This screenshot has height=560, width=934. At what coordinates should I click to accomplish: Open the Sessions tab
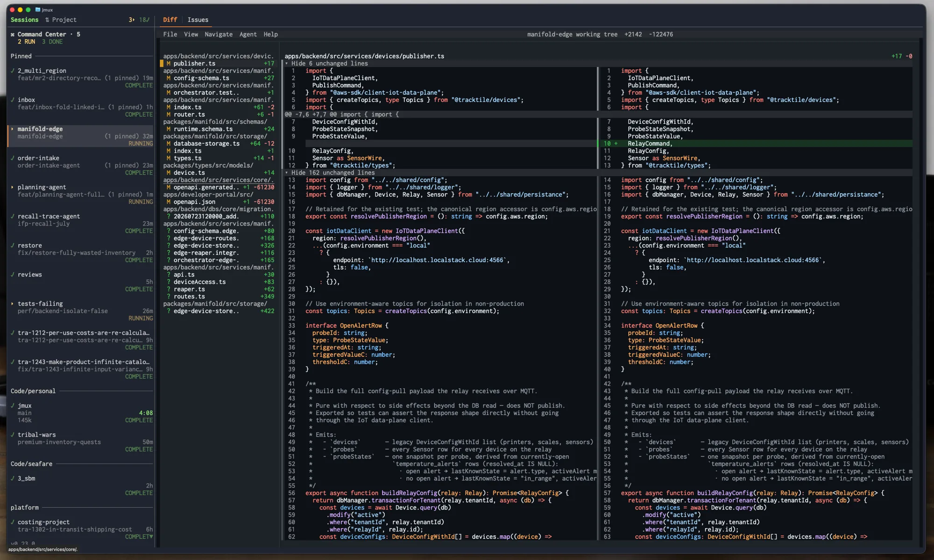point(24,20)
